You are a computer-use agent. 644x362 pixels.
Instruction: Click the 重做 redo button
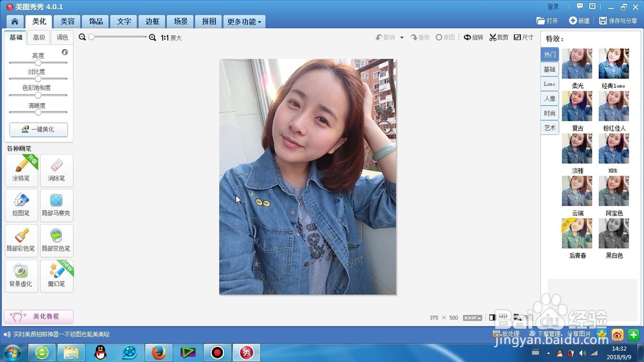pos(420,37)
